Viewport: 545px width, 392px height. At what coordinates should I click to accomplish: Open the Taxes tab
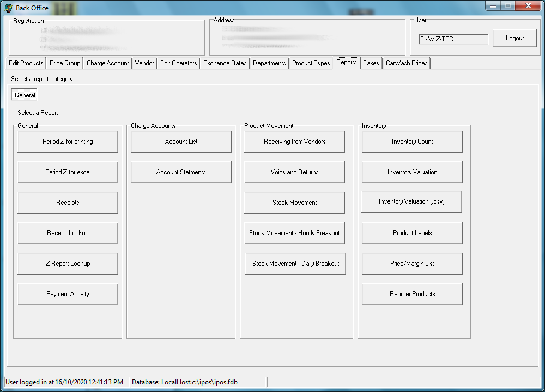click(x=371, y=63)
